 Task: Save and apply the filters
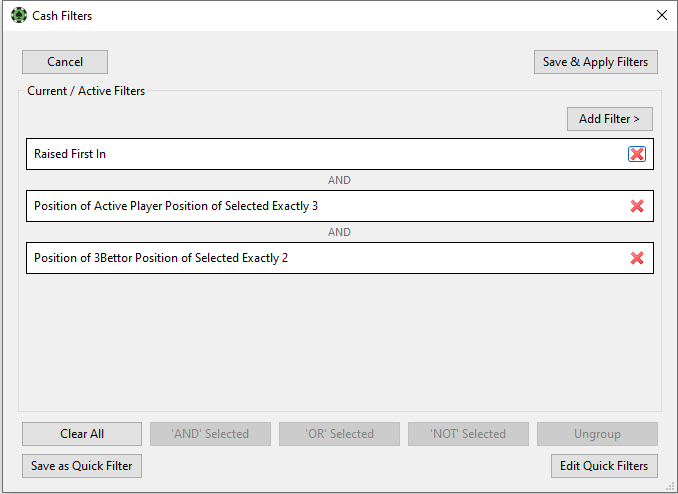595,62
